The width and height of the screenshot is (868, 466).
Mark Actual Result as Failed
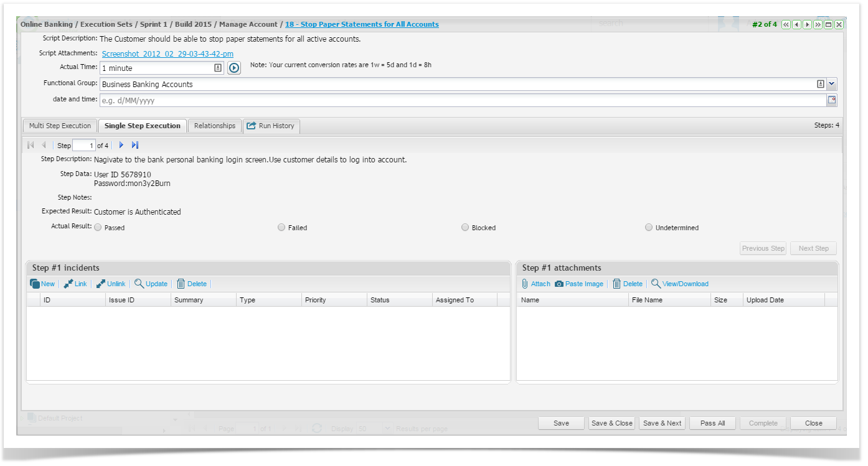pyautogui.click(x=281, y=228)
